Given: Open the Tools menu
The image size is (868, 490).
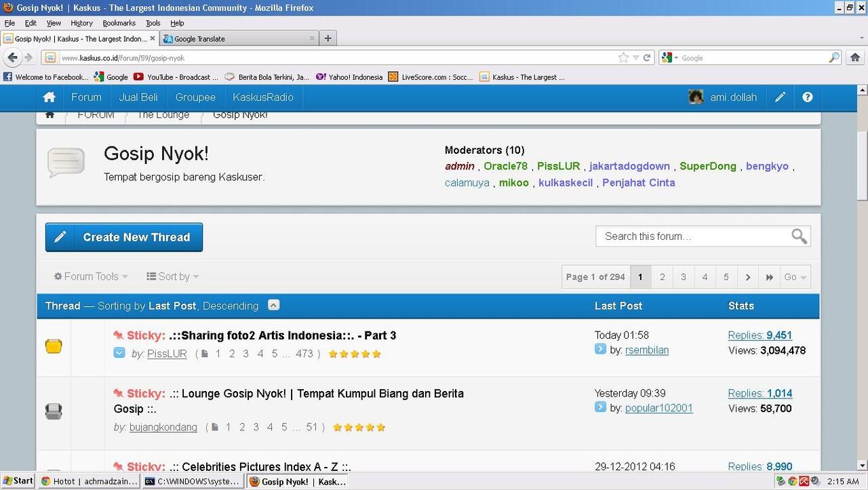Looking at the screenshot, I should click(153, 23).
